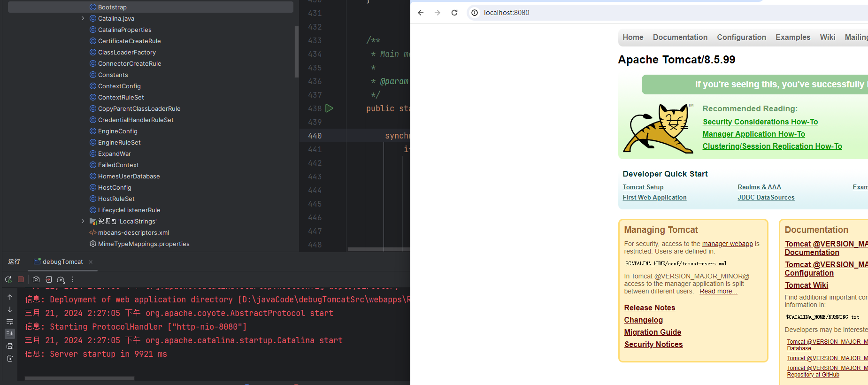Jump up the stack trace arrow

10,297
